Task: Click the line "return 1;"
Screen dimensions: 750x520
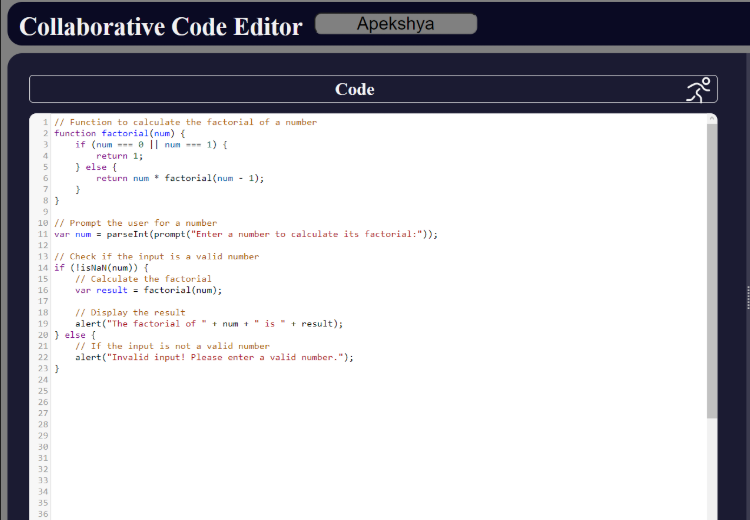Action: [x=120, y=156]
